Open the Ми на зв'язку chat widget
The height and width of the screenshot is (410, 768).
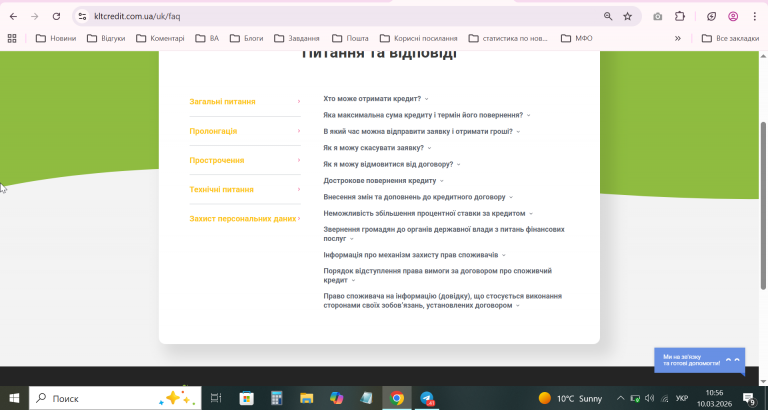point(699,361)
